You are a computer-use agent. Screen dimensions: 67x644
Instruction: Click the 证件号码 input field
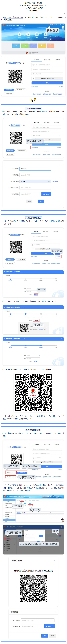click(x=35, y=175)
